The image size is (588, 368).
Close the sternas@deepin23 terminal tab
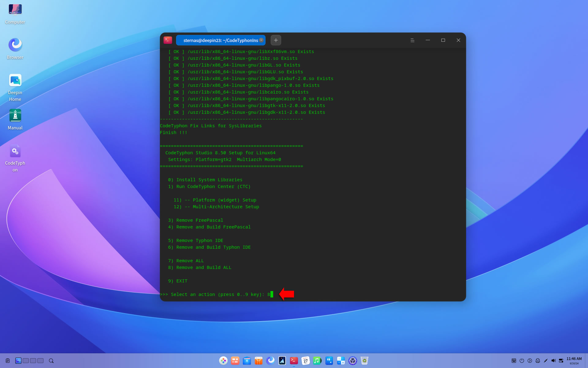tap(261, 40)
